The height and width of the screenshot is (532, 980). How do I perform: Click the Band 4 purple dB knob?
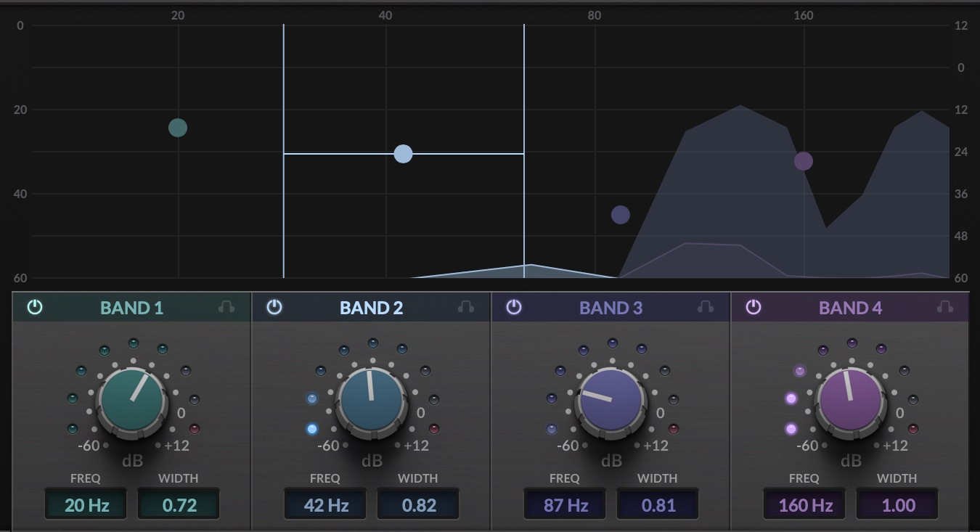(x=851, y=401)
